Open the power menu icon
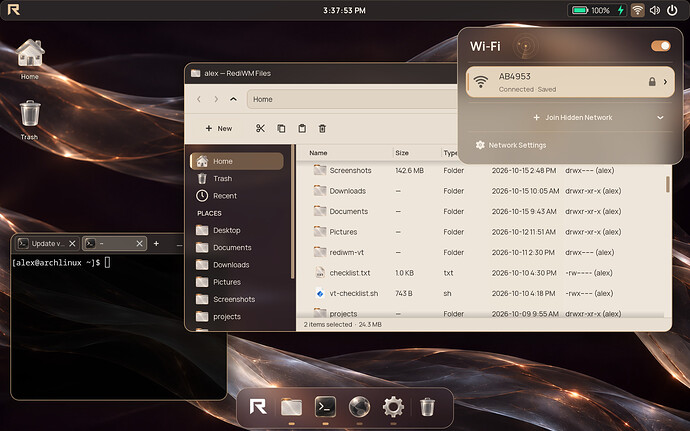The image size is (690, 431). pyautogui.click(x=672, y=10)
